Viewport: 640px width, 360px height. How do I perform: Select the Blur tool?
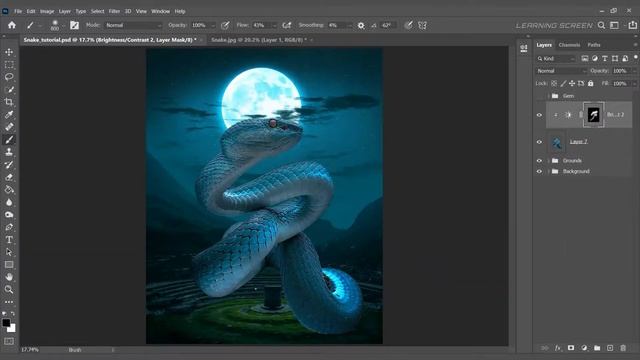9,202
